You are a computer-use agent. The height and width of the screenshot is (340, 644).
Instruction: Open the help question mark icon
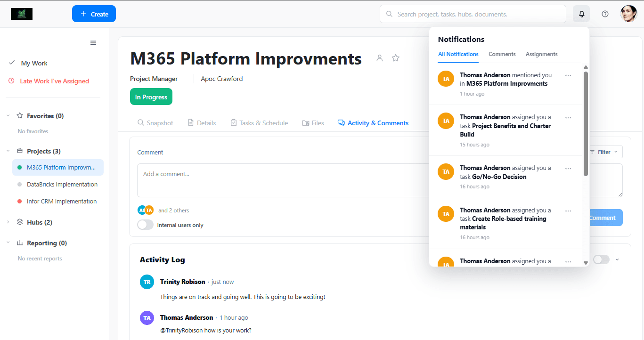[x=605, y=14]
